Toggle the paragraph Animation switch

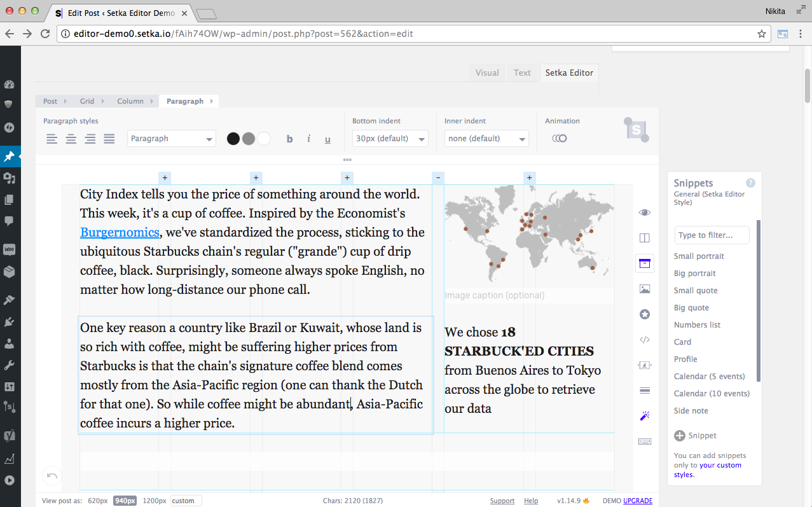click(x=559, y=138)
